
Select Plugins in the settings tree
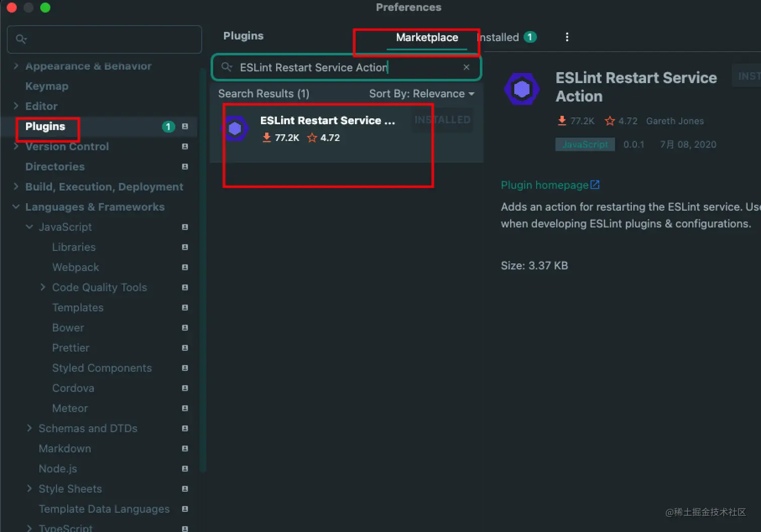45,126
